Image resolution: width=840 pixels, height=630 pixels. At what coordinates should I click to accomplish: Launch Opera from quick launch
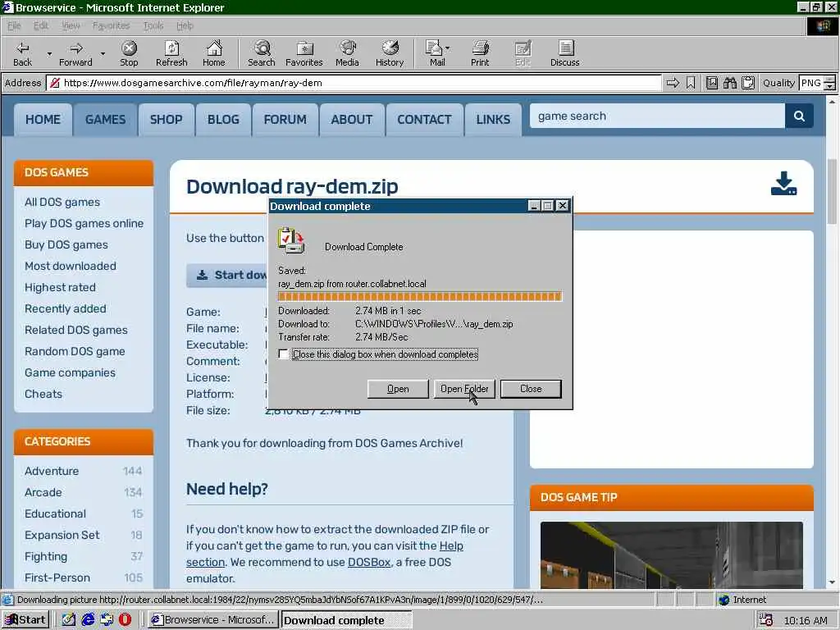pos(125,619)
